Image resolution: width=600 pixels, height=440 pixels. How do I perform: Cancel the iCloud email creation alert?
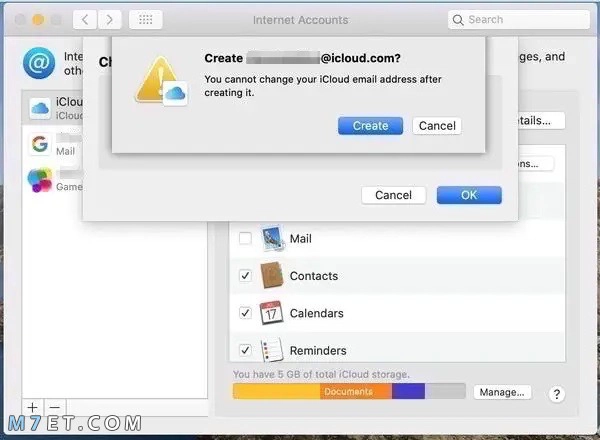tap(437, 126)
